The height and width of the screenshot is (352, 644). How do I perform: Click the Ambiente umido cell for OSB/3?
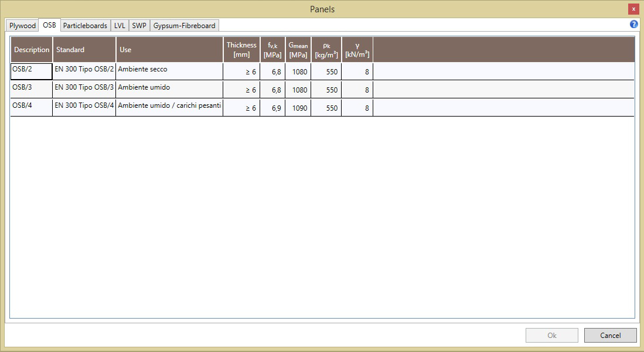169,90
